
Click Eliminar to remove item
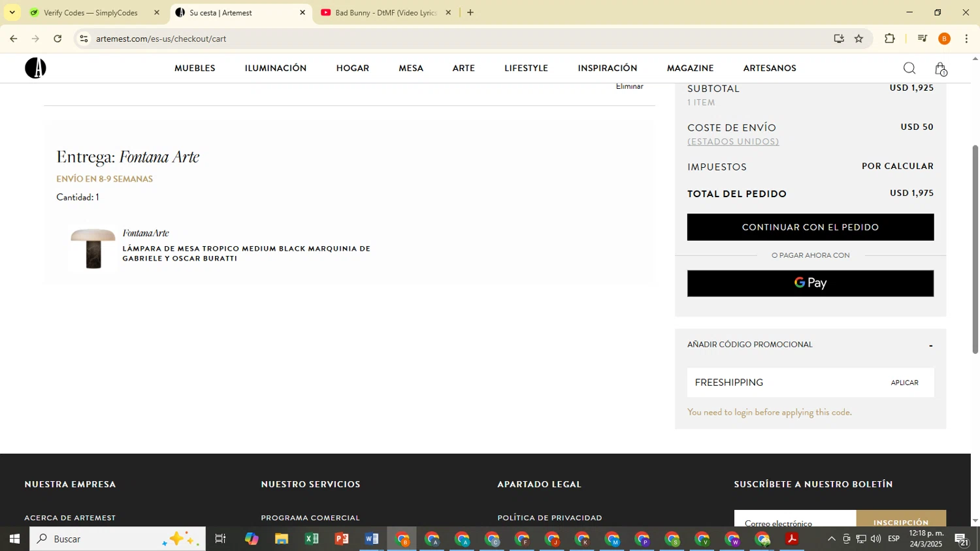coord(629,86)
